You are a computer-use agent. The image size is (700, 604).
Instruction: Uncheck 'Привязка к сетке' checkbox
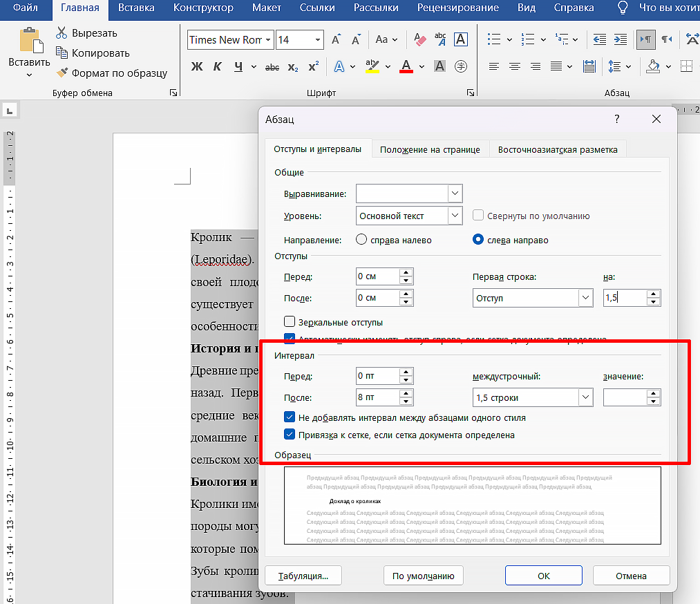(x=290, y=435)
